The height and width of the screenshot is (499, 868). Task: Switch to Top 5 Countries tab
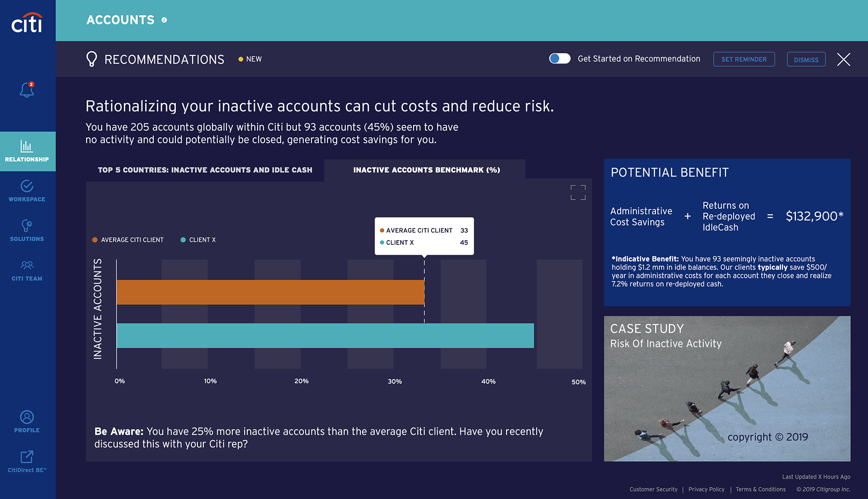205,170
